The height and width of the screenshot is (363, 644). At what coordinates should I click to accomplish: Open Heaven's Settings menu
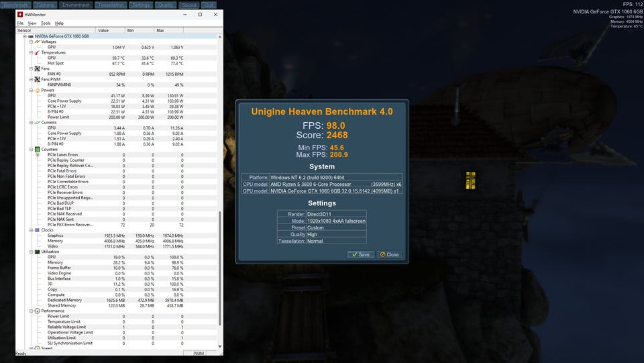(141, 5)
